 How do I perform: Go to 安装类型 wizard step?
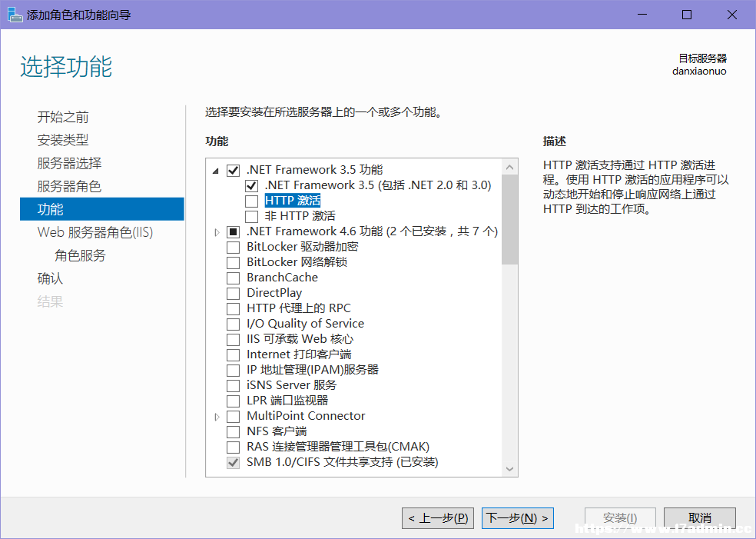(x=63, y=140)
